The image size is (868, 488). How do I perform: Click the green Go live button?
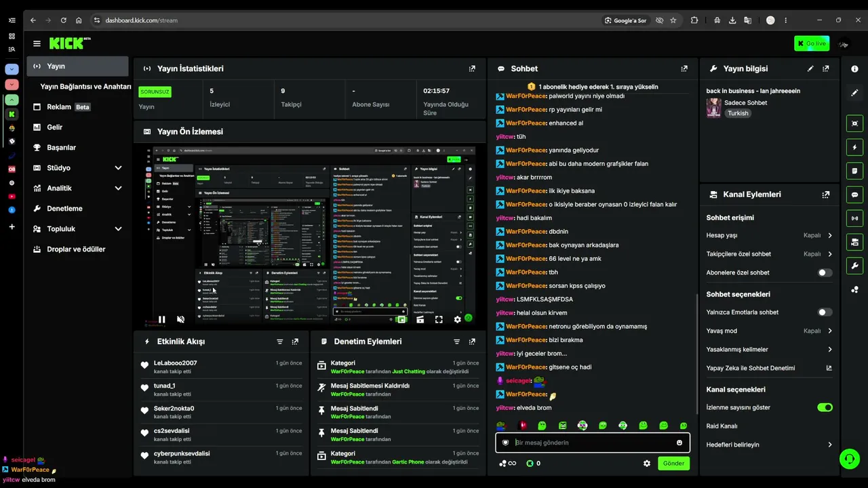pos(812,43)
